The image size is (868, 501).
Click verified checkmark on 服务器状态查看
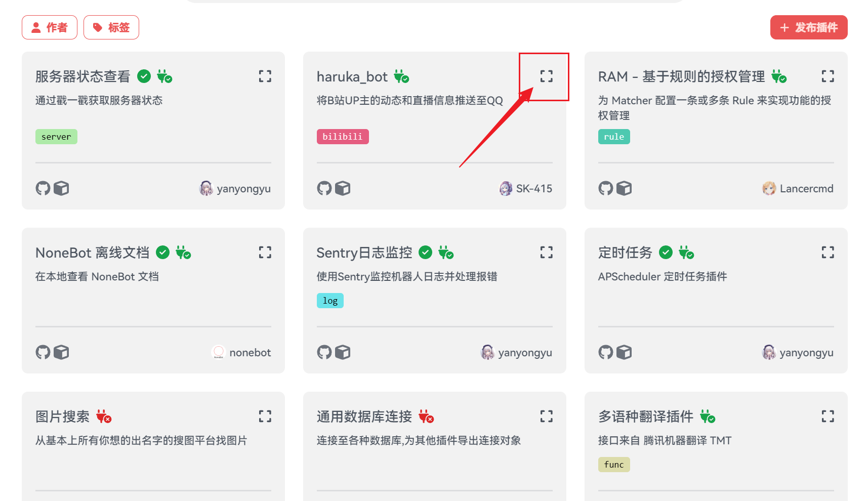point(144,76)
